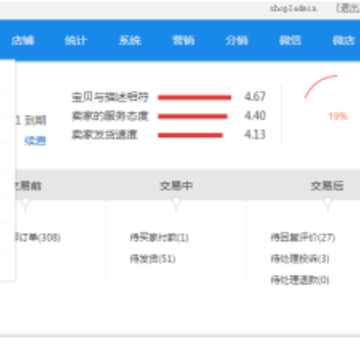Switch to the 微信 navigation item
Viewport: 360px width, 360px height.
click(290, 40)
